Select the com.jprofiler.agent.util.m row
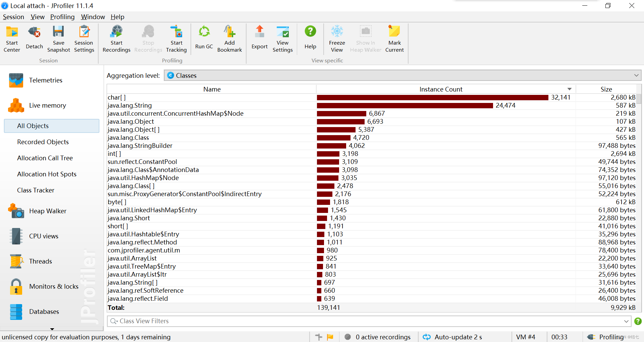 [371, 250]
